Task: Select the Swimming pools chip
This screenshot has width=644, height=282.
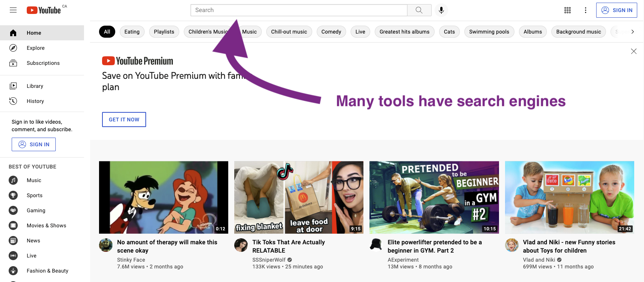Action: (489, 32)
